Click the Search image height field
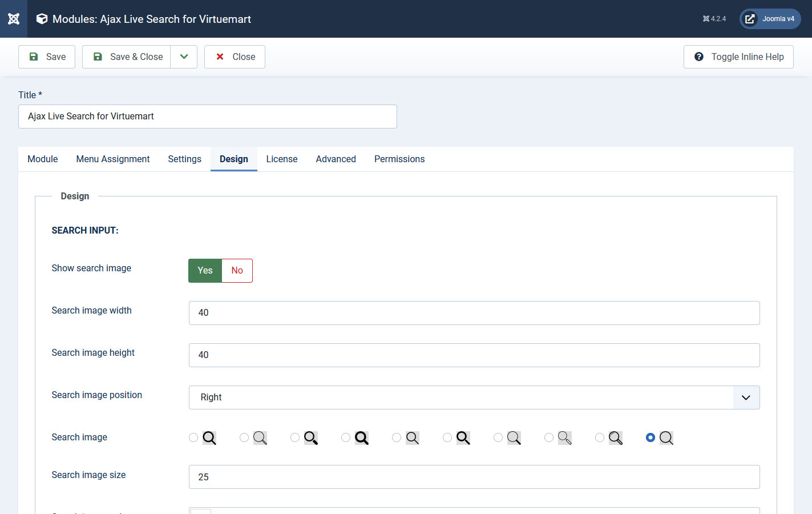 tap(474, 355)
